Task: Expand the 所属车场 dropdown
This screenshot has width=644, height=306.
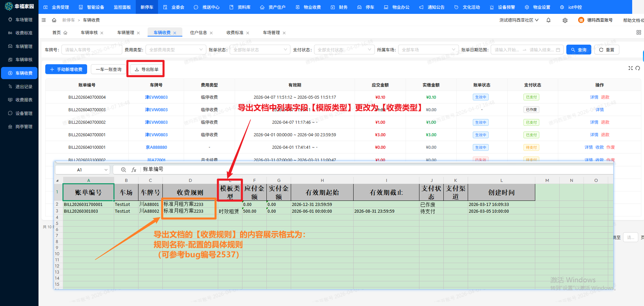Action: (x=428, y=50)
